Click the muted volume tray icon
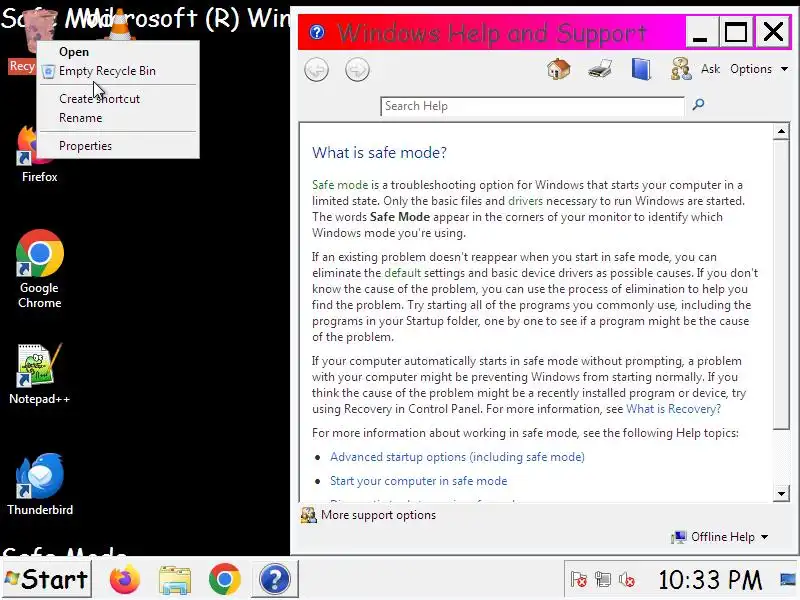Screen dimensions: 800x600 point(627,580)
